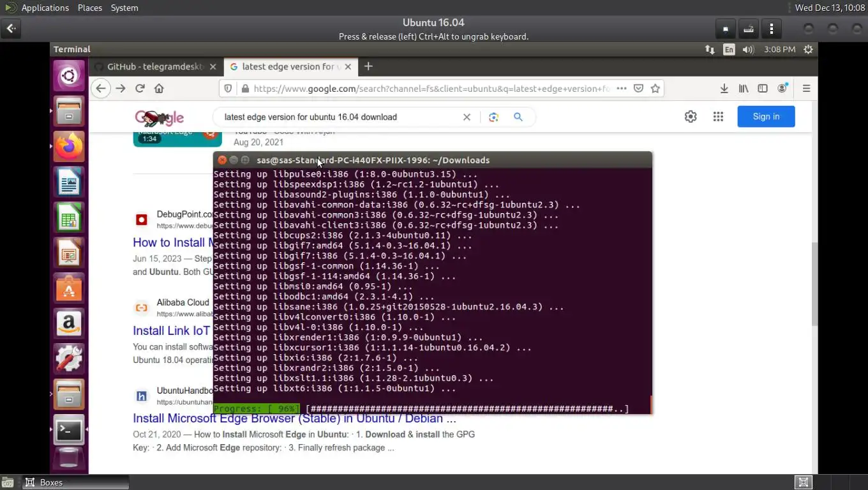Reload the current Firefox page

(x=140, y=89)
